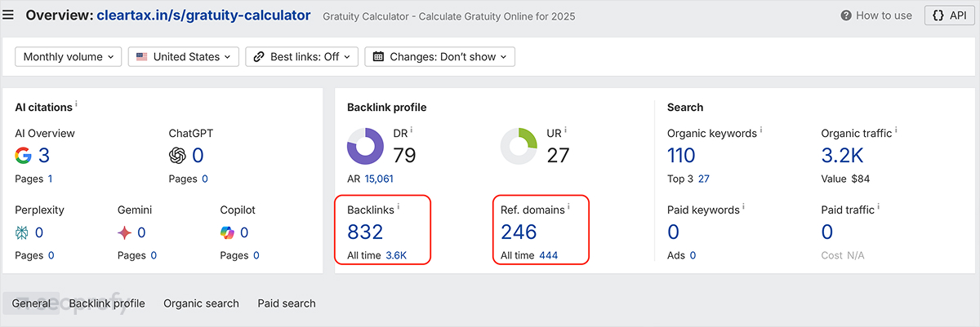
Task: Click the Google AI Overview icon
Action: point(23,155)
